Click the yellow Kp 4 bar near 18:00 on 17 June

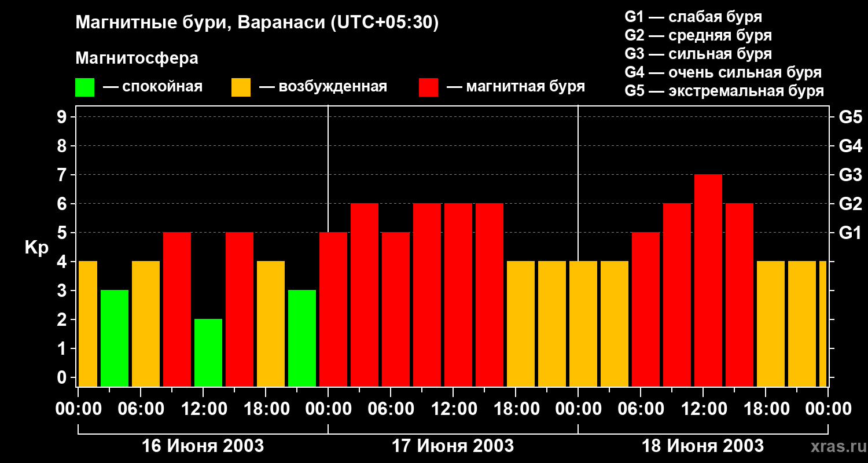tap(521, 324)
